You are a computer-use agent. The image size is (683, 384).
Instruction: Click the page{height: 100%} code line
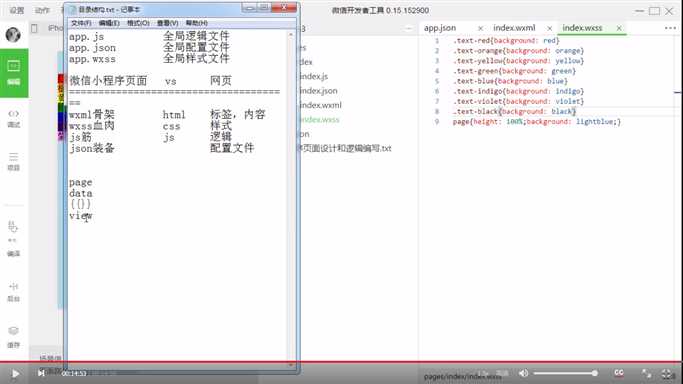(x=537, y=122)
